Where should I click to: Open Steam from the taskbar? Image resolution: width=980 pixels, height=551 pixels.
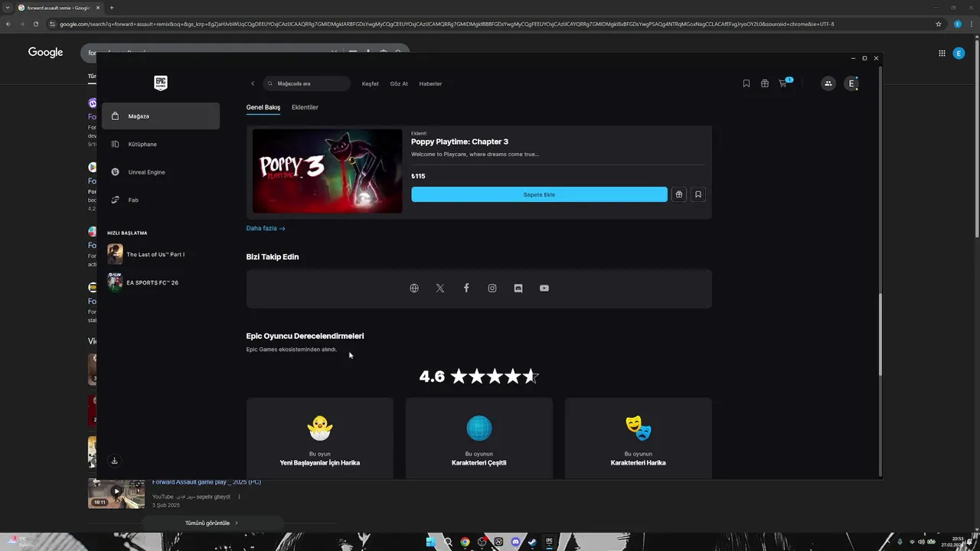[532, 542]
